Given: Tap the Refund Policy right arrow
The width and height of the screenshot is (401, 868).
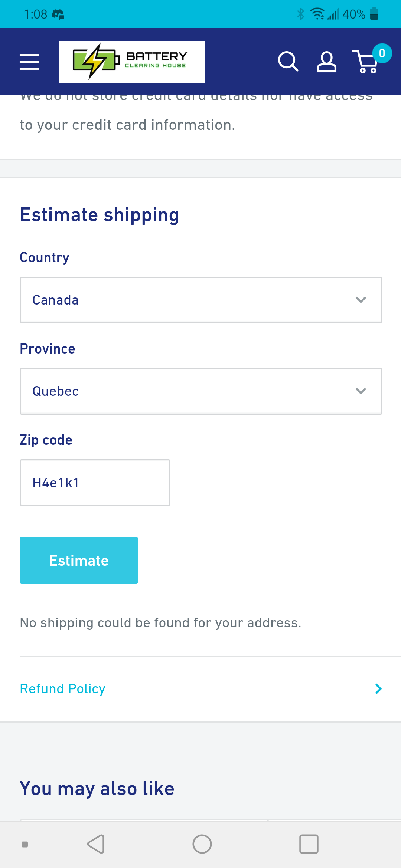Looking at the screenshot, I should (x=378, y=689).
